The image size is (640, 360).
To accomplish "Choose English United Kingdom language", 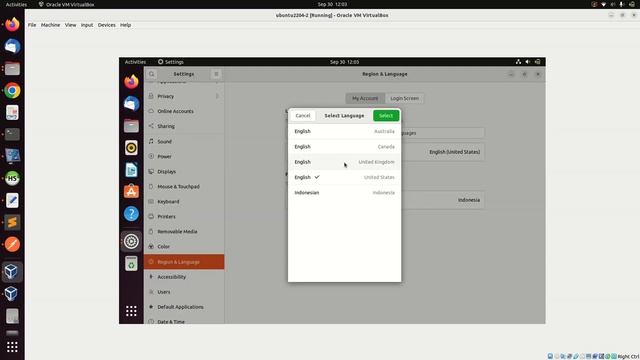I will click(344, 162).
